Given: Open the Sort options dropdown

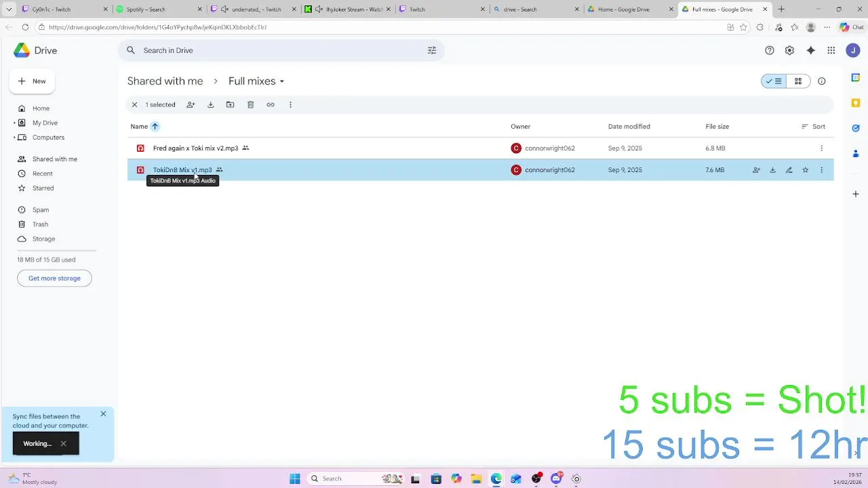Looking at the screenshot, I should tap(813, 127).
